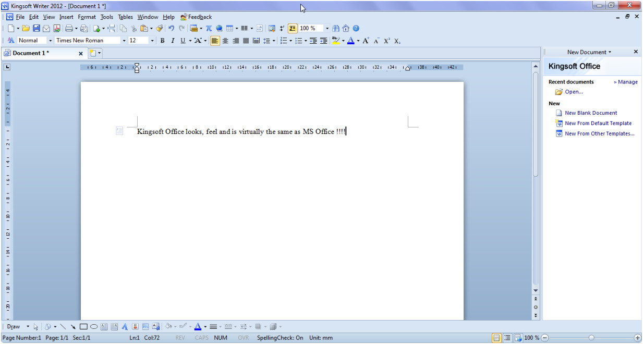This screenshot has height=344, width=644.
Task: Click the Feedback button in the menu bar
Action: click(x=196, y=17)
